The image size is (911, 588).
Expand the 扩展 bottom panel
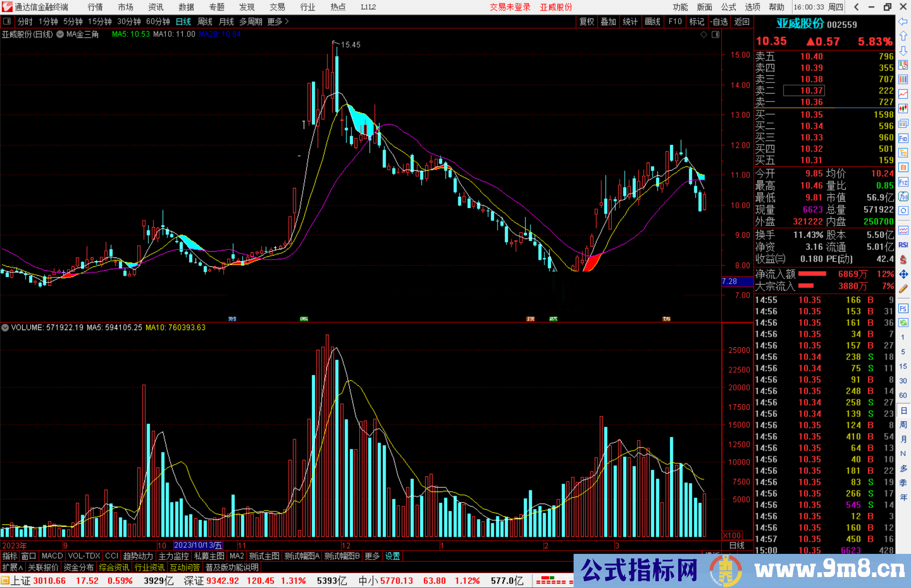(13, 567)
